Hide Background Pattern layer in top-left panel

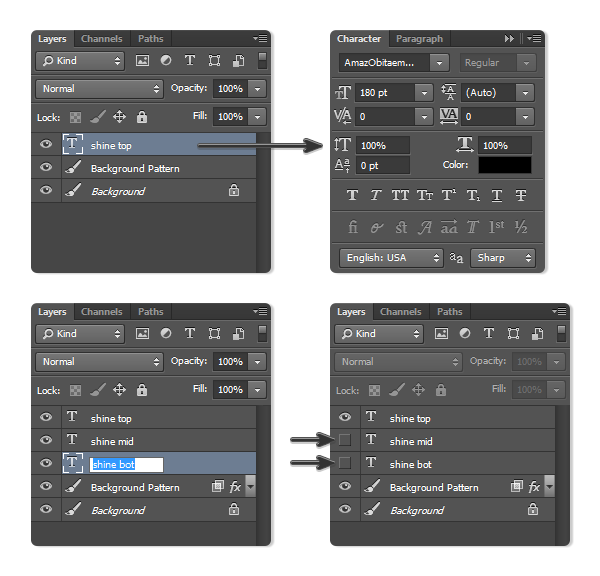pos(46,167)
